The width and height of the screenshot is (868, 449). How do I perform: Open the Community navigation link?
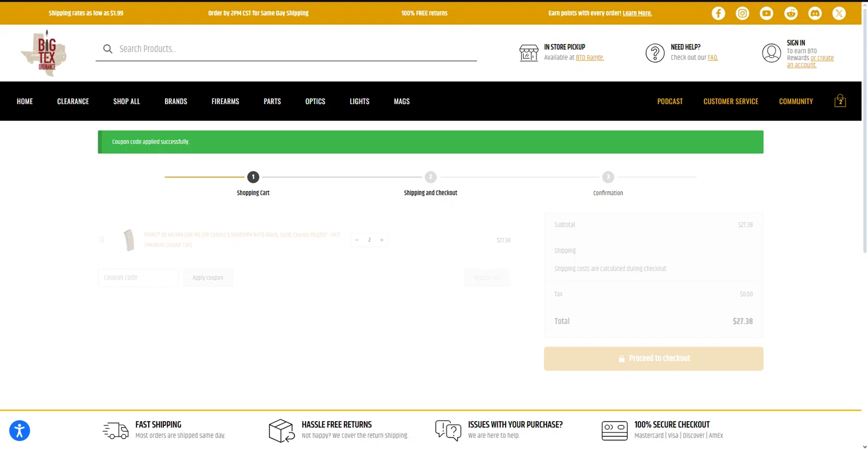point(796,101)
